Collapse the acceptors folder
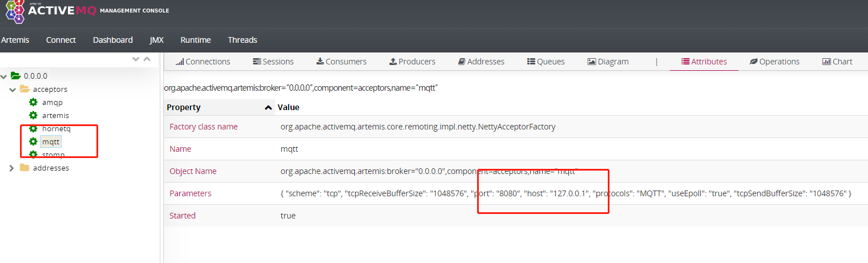The image size is (868, 263). tap(13, 90)
